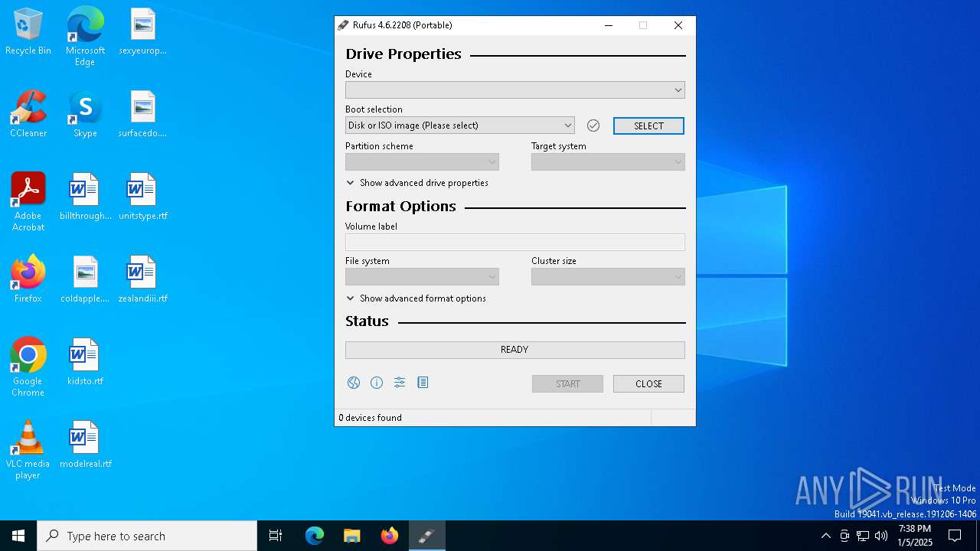Open the Target system dropdown
The height and width of the screenshot is (551, 980).
608,162
